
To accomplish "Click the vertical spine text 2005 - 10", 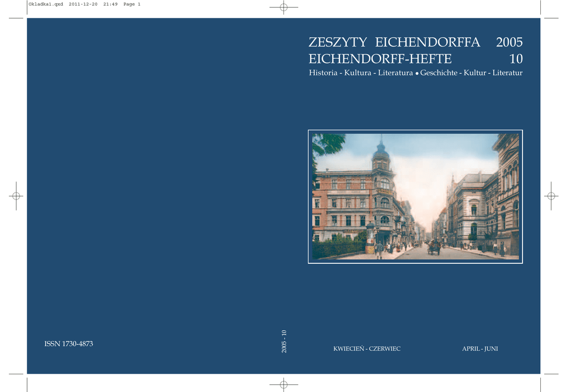I will tap(284, 342).
